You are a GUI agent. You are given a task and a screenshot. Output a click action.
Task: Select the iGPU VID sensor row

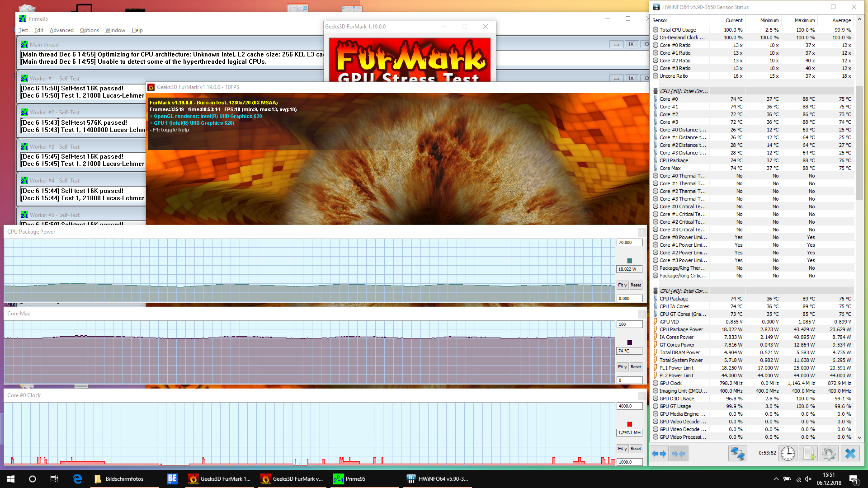752,322
